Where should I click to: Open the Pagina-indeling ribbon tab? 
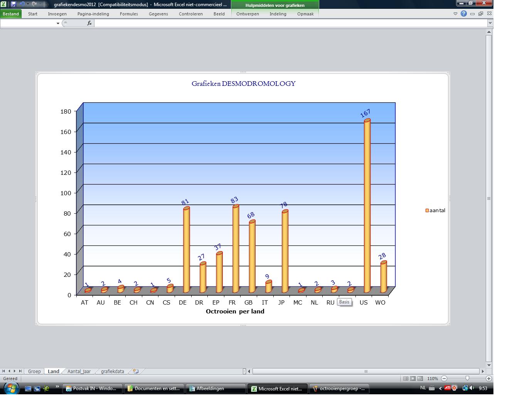(x=93, y=14)
